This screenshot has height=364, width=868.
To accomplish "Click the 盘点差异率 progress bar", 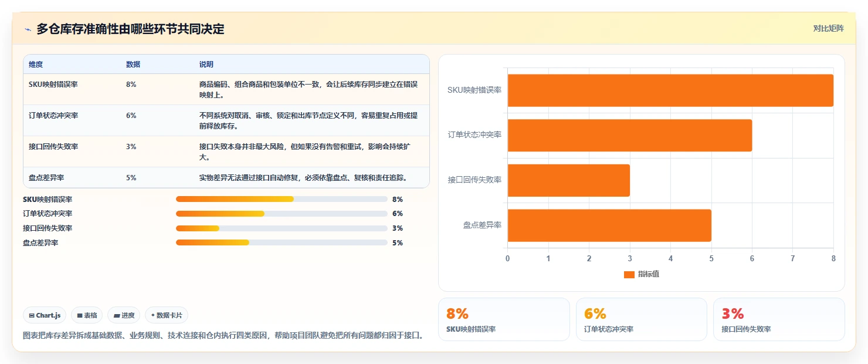I will [x=282, y=242].
